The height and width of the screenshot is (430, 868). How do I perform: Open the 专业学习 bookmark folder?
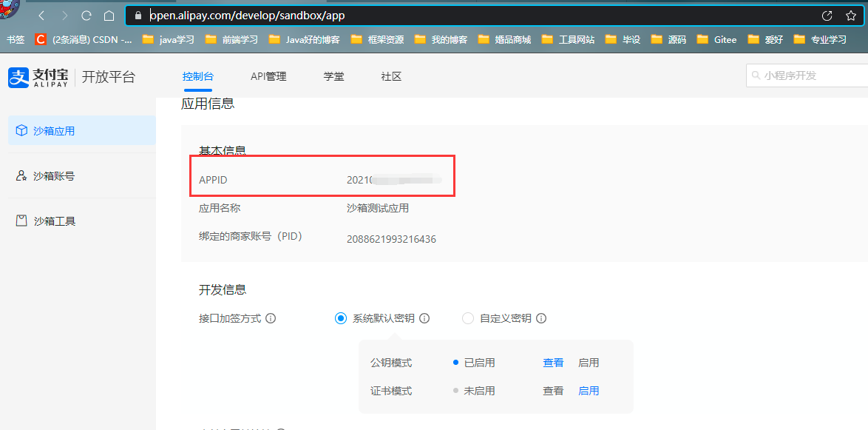pyautogui.click(x=820, y=39)
